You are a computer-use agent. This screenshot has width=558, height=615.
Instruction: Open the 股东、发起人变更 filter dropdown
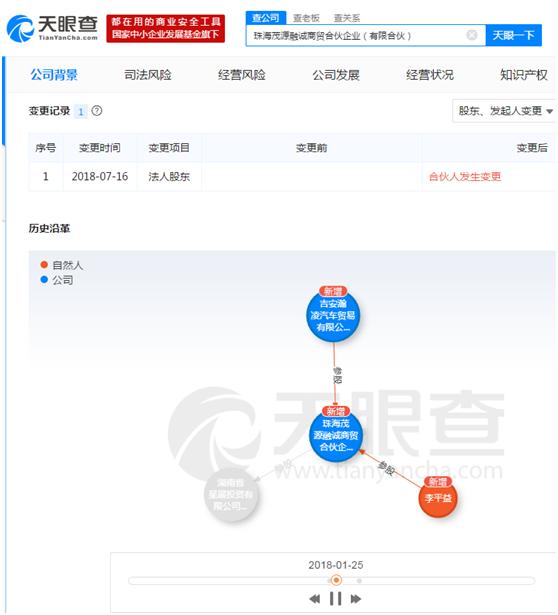(505, 111)
